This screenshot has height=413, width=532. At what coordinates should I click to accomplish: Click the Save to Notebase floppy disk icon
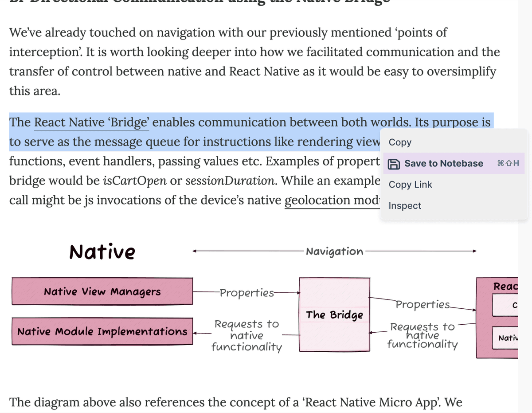pyautogui.click(x=393, y=164)
